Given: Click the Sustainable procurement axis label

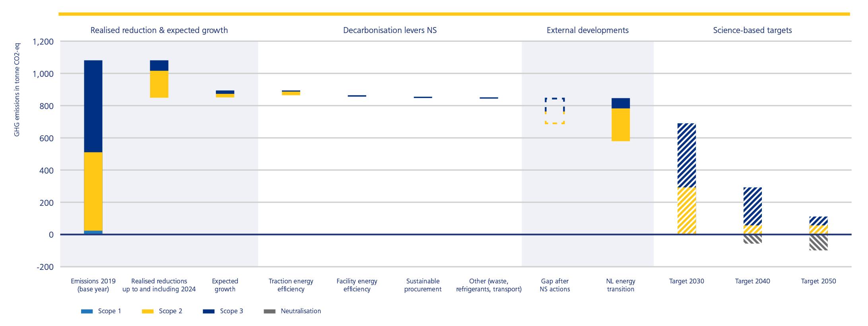Looking at the screenshot, I should click(x=423, y=285).
